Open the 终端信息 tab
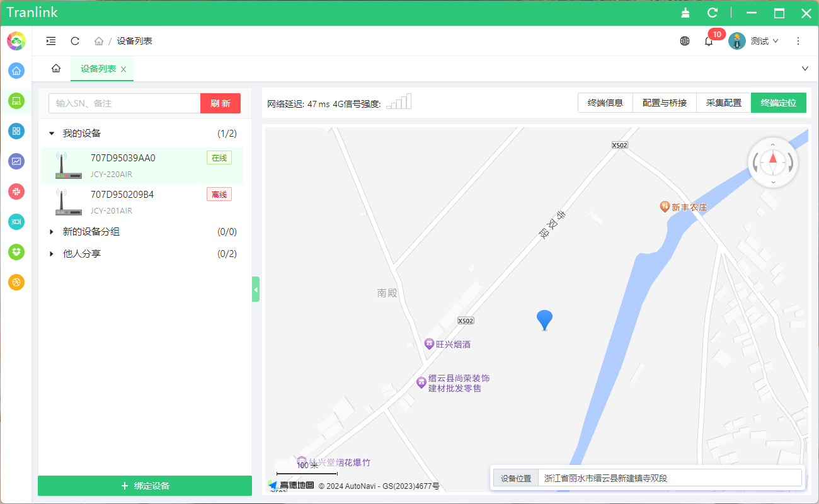 pyautogui.click(x=605, y=103)
